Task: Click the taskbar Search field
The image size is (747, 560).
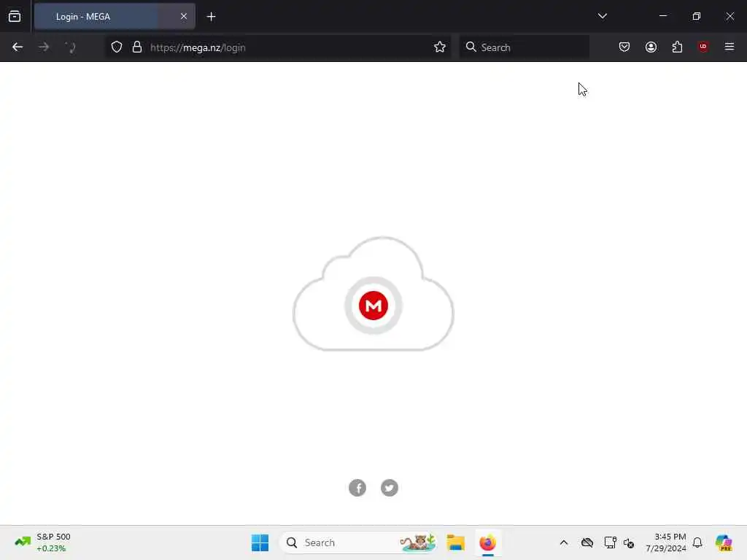Action: [358, 542]
